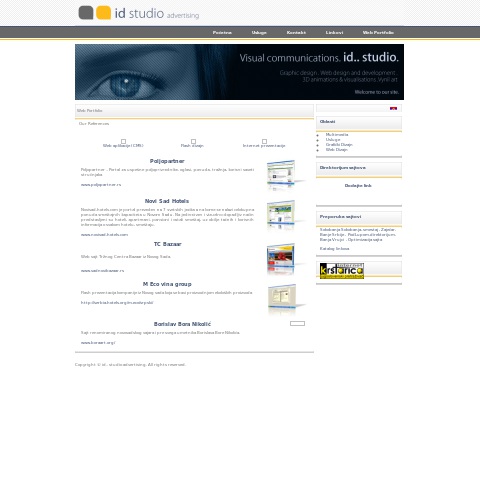Open the Kontakt menu item
Viewport: 480px width, 480px height.
(296, 32)
